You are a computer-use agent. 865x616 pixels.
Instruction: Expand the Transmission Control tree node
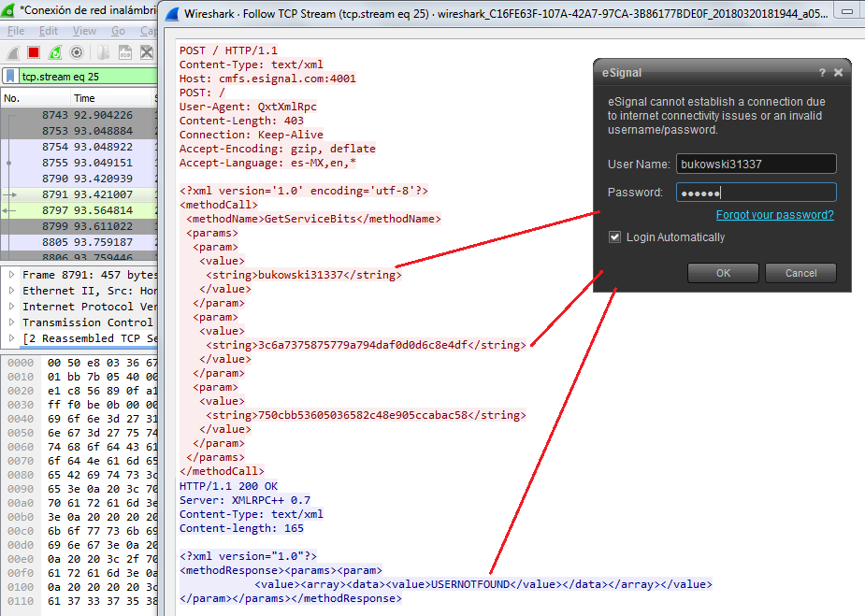click(x=11, y=322)
